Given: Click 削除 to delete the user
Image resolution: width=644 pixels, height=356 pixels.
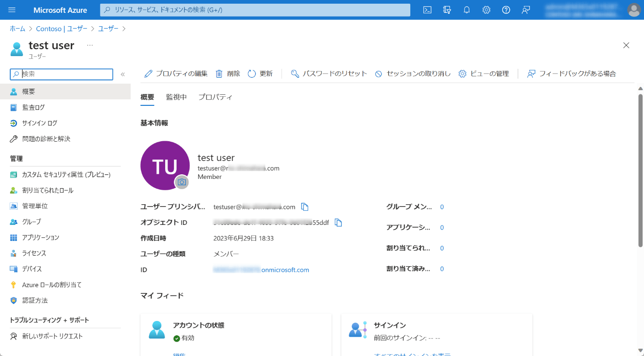Looking at the screenshot, I should (x=228, y=74).
